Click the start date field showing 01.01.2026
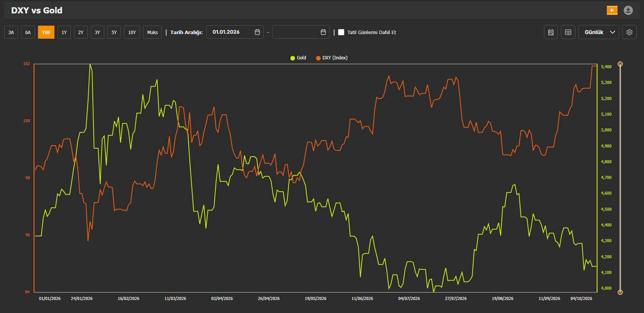The width and height of the screenshot is (644, 313). (235, 32)
